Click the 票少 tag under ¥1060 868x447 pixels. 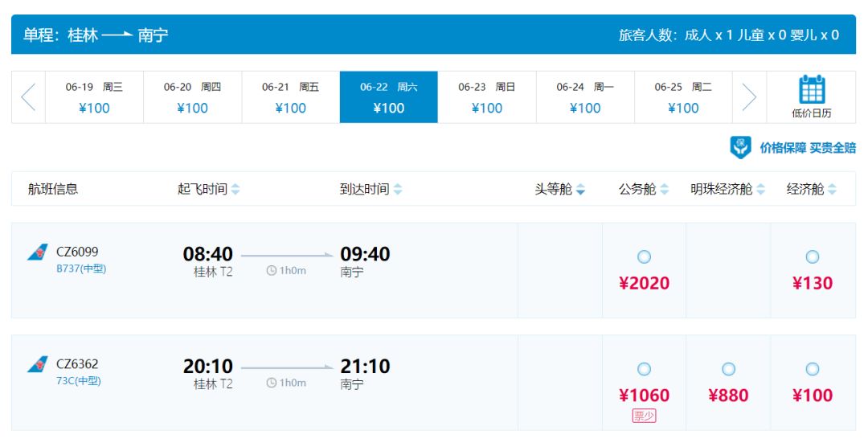pyautogui.click(x=644, y=416)
